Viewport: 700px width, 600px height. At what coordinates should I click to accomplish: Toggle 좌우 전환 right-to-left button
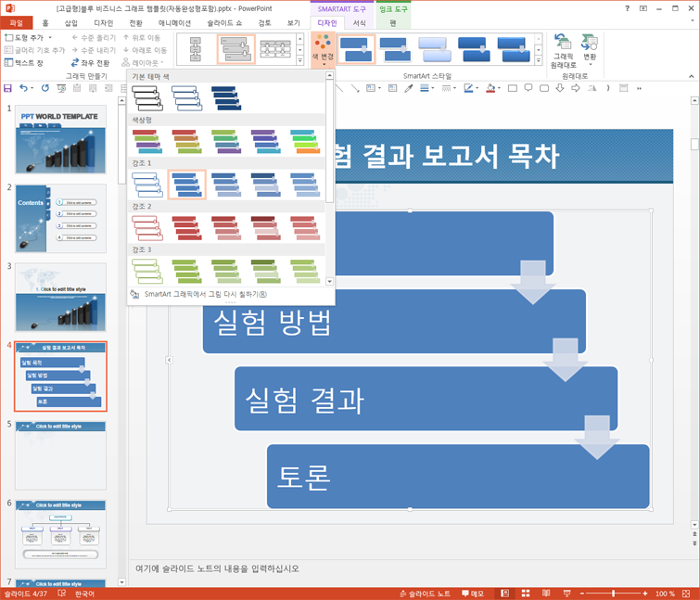coord(90,63)
